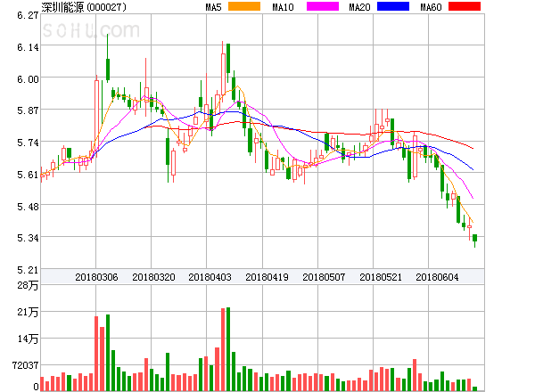Click the MA10 legend label

(283, 7)
